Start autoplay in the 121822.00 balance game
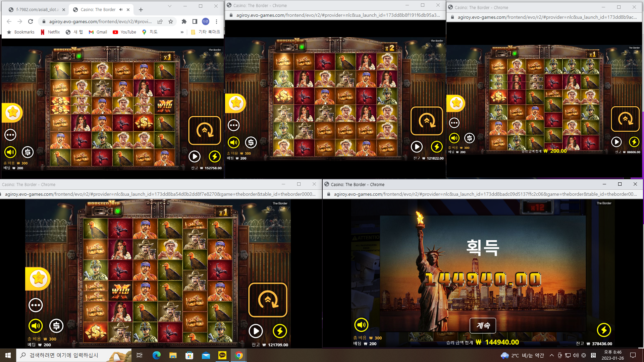The image size is (644, 362). tap(417, 146)
